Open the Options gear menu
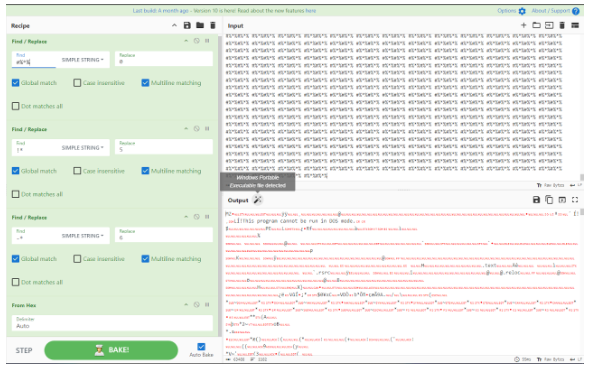 tap(522, 11)
